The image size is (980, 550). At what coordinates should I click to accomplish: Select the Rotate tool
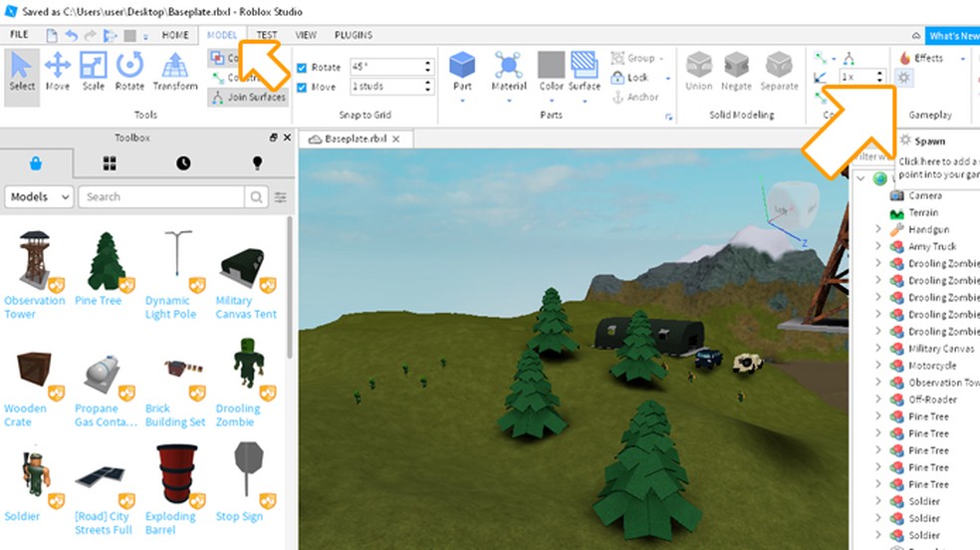point(129,72)
